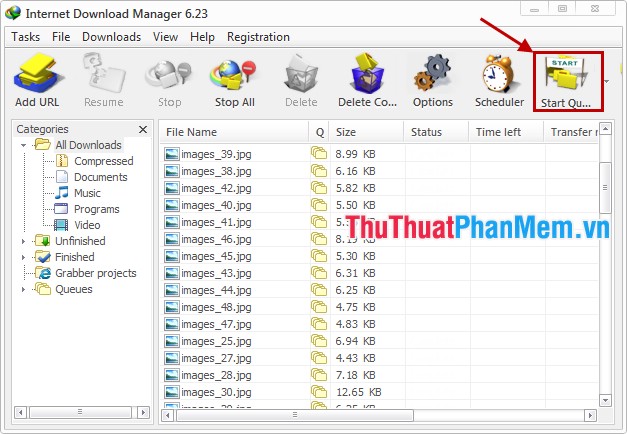Click the file list's horizontal scroll left arrow

(168, 415)
